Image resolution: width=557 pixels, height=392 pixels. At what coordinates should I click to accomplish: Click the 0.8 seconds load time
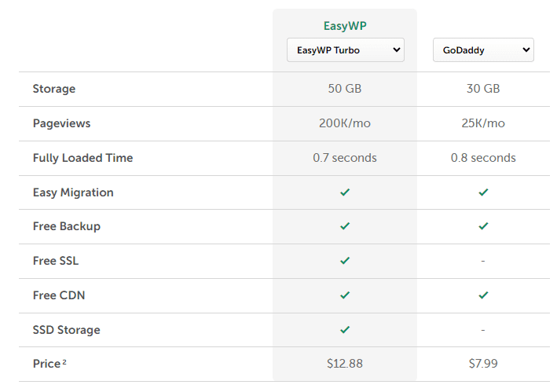coord(483,158)
